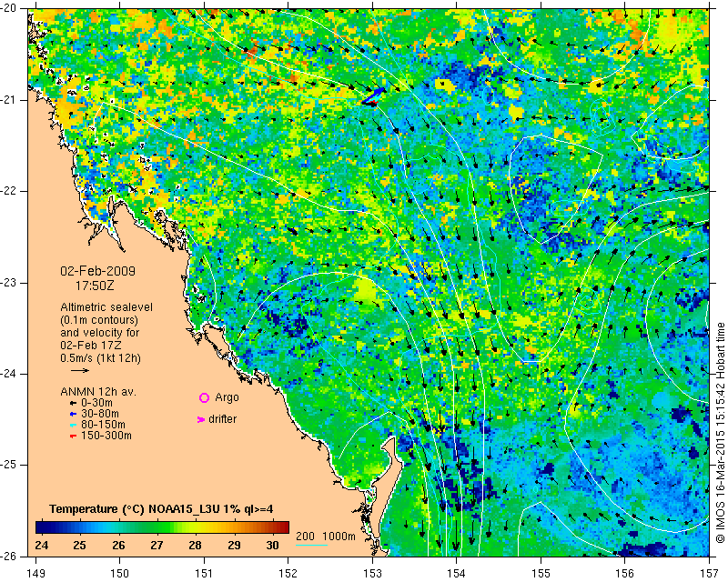This screenshot has width=728, height=582.
Task: Click longitude axis label '152'
Action: [x=288, y=574]
